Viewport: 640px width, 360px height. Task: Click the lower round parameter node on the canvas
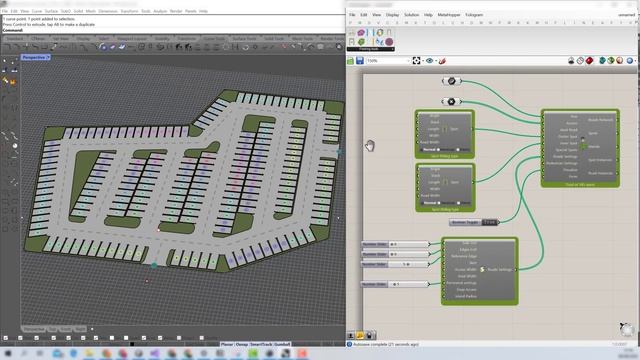451,101
